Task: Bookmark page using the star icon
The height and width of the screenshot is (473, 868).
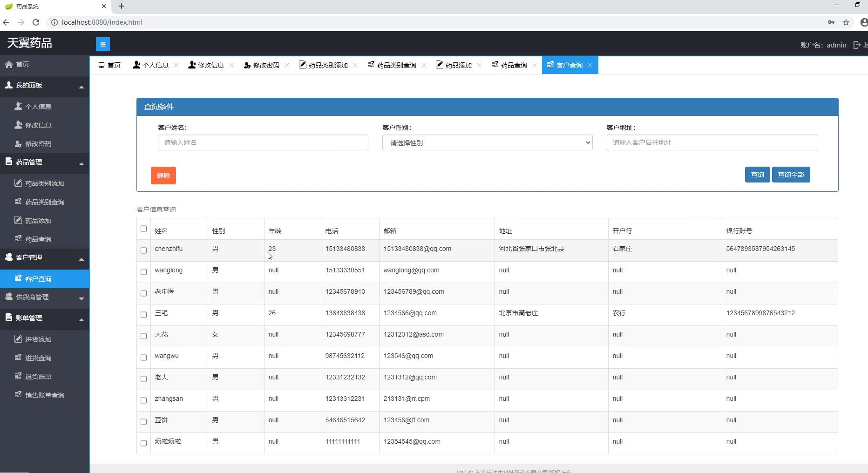Action: coord(846,22)
